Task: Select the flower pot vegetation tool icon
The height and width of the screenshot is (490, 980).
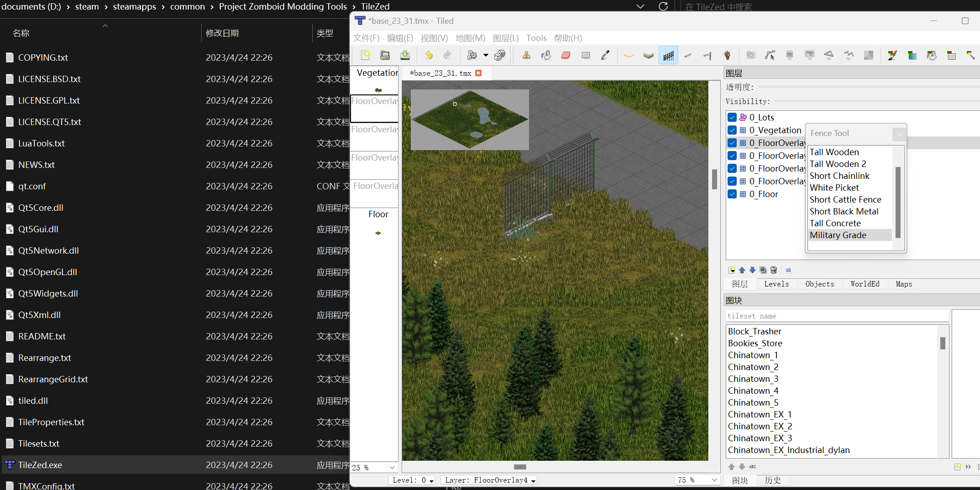Action: [727, 55]
